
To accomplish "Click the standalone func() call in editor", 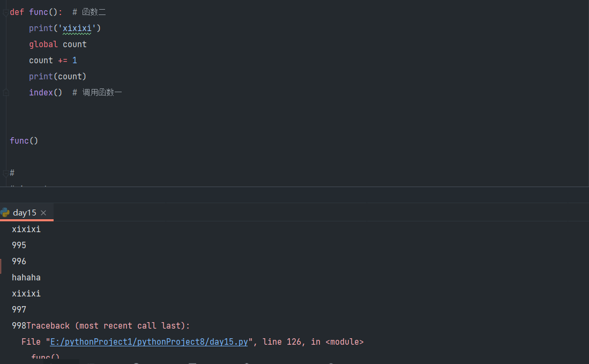I will click(24, 140).
